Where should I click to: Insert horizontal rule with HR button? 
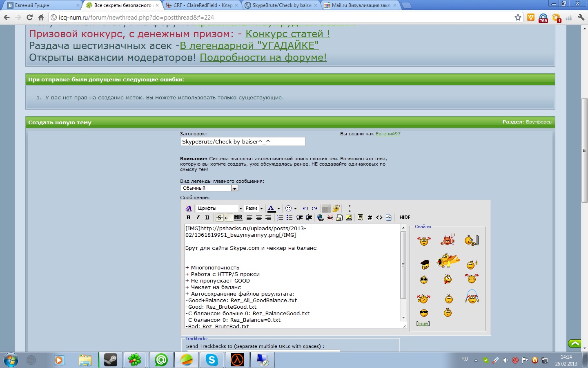(x=238, y=218)
